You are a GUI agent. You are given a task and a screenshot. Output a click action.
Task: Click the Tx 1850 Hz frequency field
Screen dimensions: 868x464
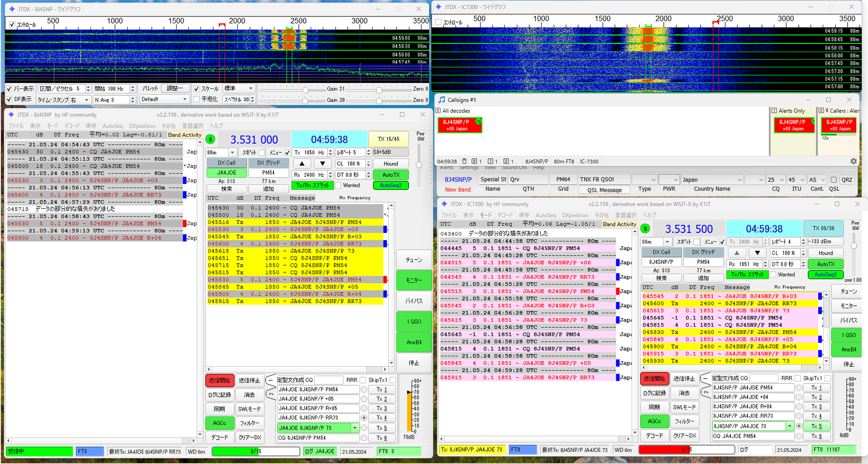[313, 153]
